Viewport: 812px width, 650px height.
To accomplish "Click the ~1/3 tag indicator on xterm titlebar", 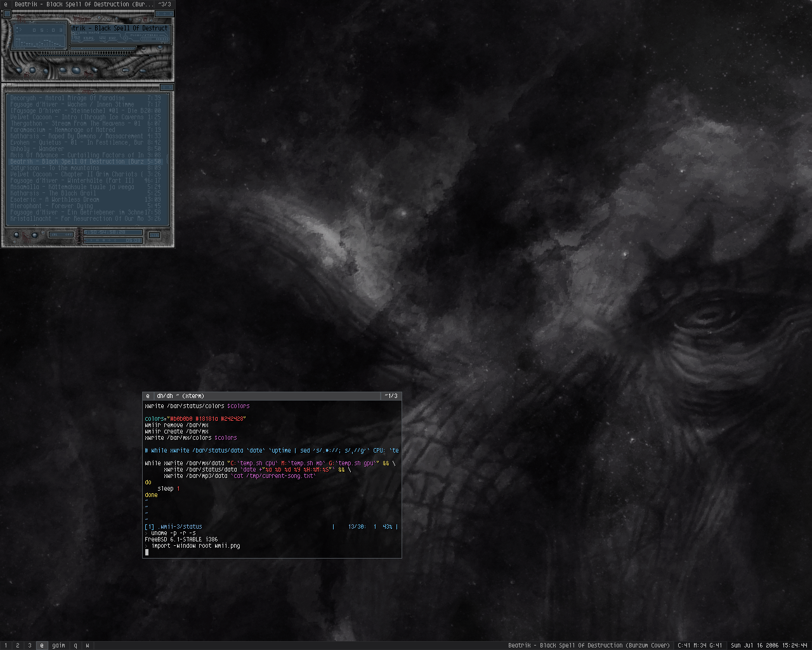I will coord(391,396).
